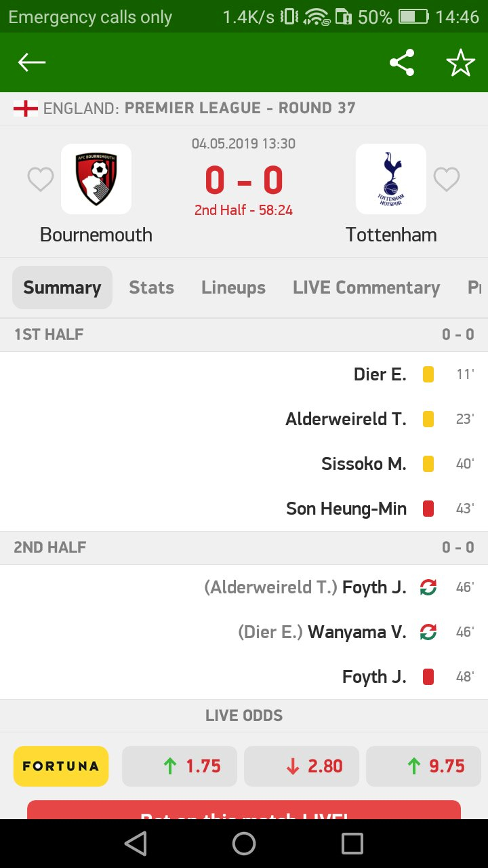Share this match via share icon
This screenshot has height=868, width=488.
[x=402, y=63]
